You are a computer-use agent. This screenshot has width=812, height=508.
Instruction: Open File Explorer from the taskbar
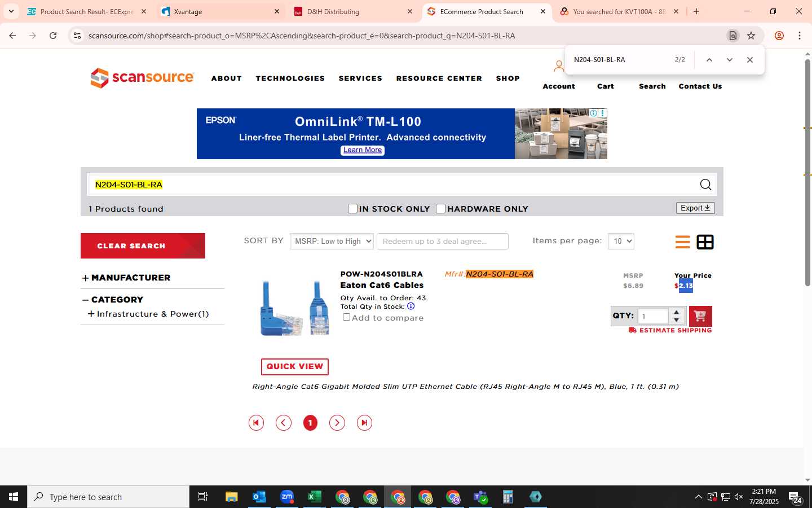pyautogui.click(x=232, y=497)
